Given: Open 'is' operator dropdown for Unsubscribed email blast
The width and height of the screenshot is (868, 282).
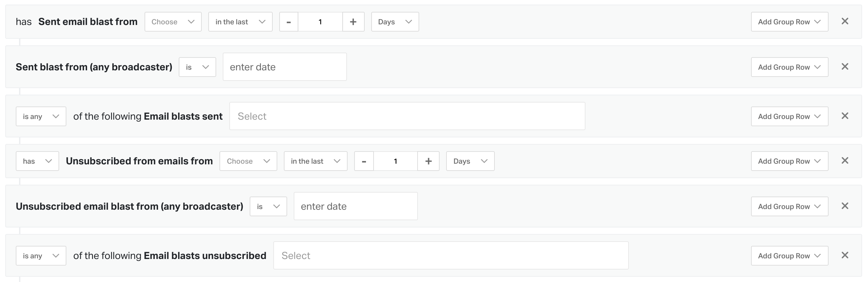Looking at the screenshot, I should click(268, 206).
